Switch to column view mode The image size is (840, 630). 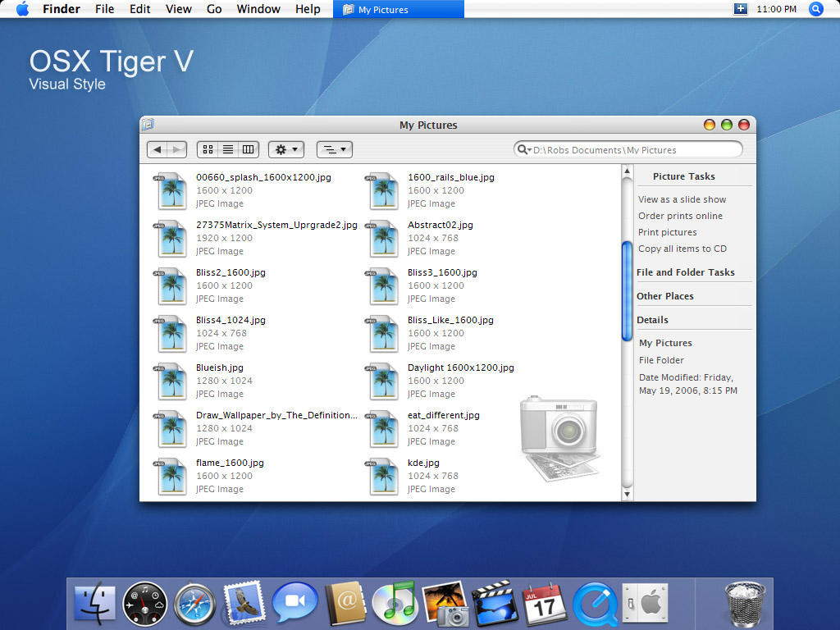pos(247,149)
